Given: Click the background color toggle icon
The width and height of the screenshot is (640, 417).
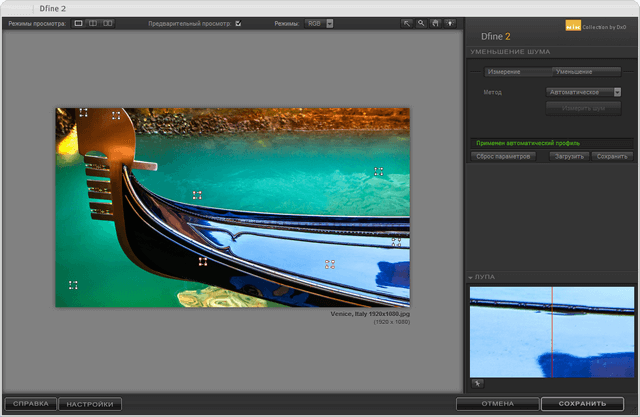Looking at the screenshot, I should click(x=450, y=22).
